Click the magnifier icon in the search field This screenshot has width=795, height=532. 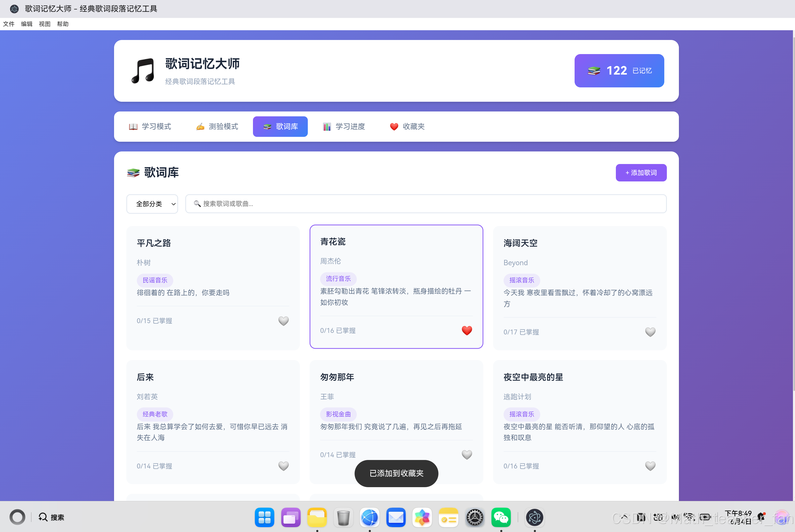pyautogui.click(x=197, y=203)
